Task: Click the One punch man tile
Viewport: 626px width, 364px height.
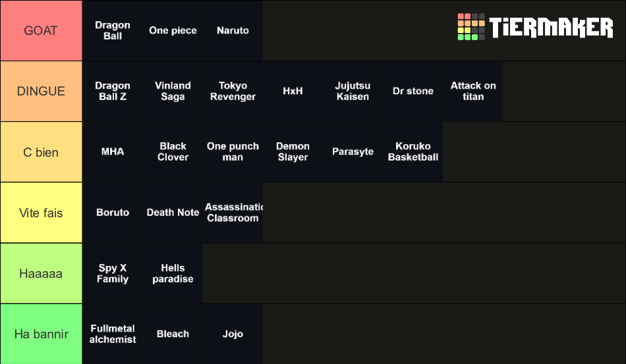Action: coord(233,152)
